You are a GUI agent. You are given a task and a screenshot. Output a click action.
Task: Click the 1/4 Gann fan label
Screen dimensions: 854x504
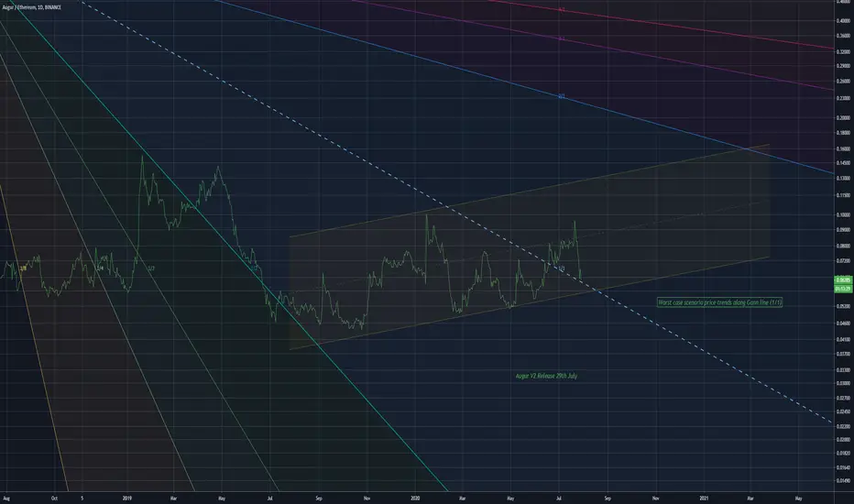100,268
